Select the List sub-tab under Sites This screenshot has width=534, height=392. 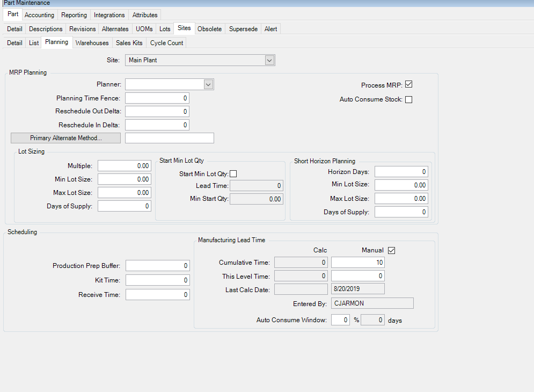tap(34, 43)
